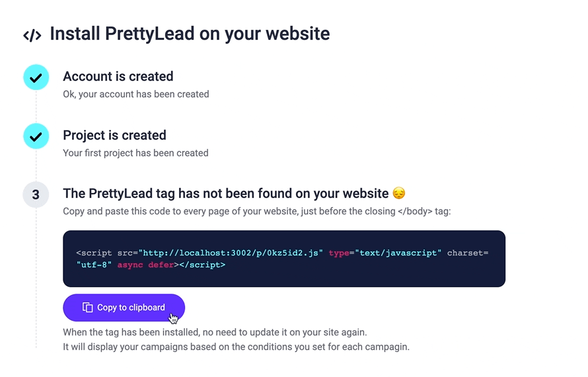Click the step 3 number circle
The width and height of the screenshot is (588, 377).
[36, 195]
